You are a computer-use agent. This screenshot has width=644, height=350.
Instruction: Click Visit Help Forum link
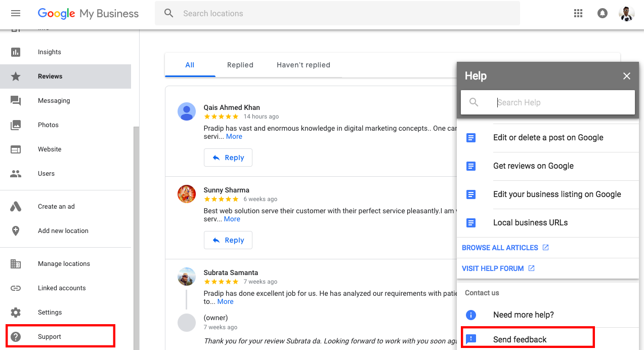coord(498,268)
